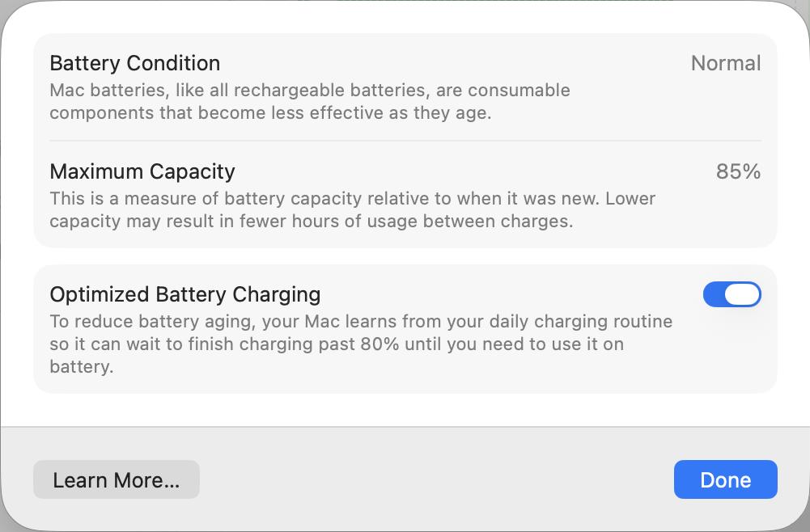Click the Normal battery condition status

[x=725, y=63]
